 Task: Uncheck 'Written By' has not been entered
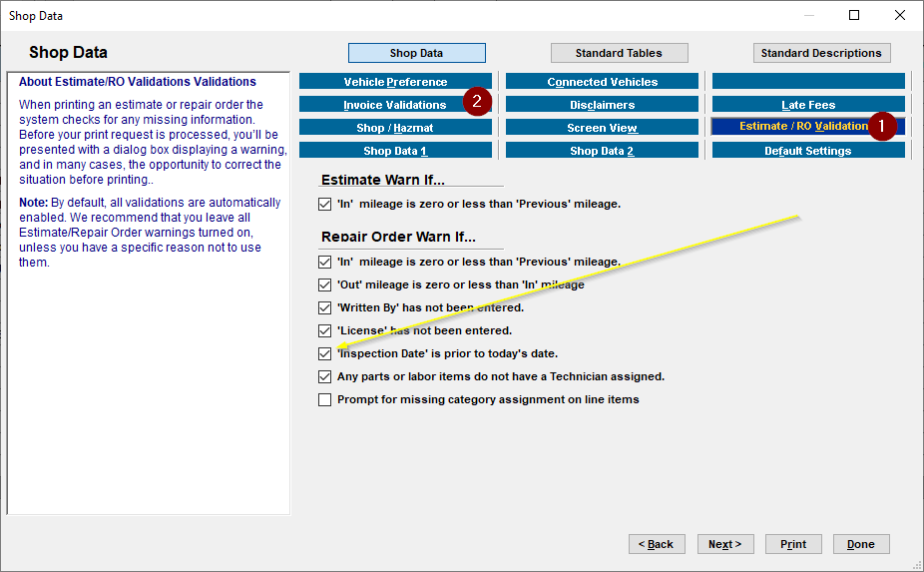tap(324, 307)
